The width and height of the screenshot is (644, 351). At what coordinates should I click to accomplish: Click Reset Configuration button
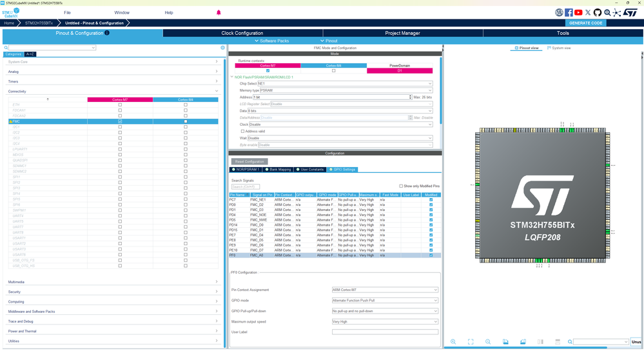249,161
